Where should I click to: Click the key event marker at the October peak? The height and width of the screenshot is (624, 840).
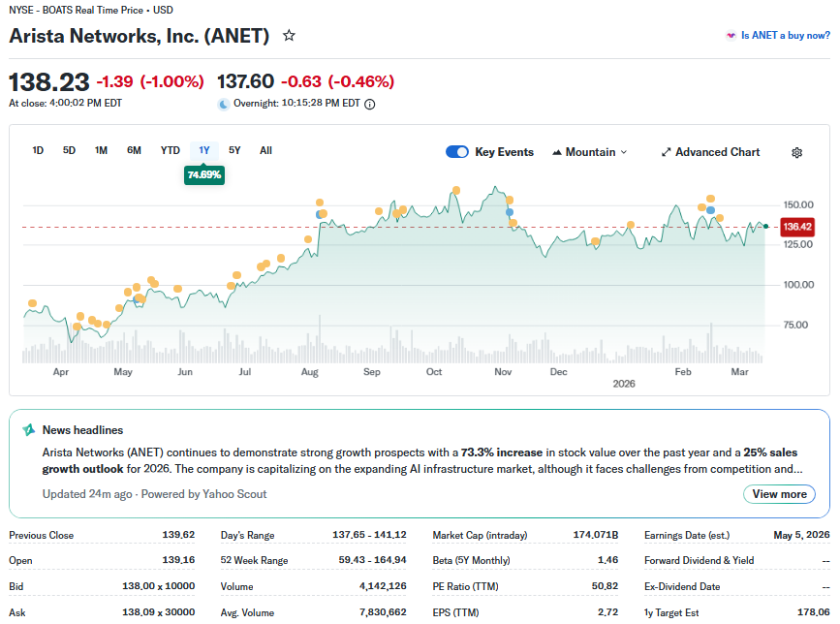coord(456,190)
